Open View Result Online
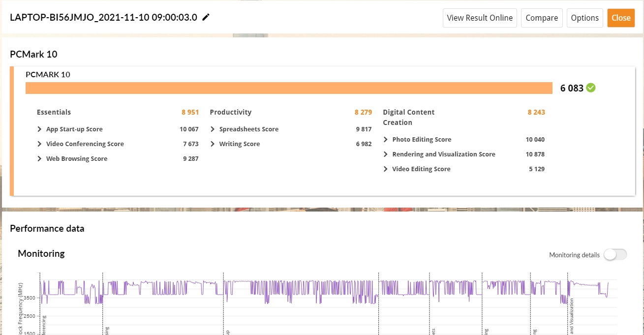Screen dimensions: 644x335 (480, 18)
